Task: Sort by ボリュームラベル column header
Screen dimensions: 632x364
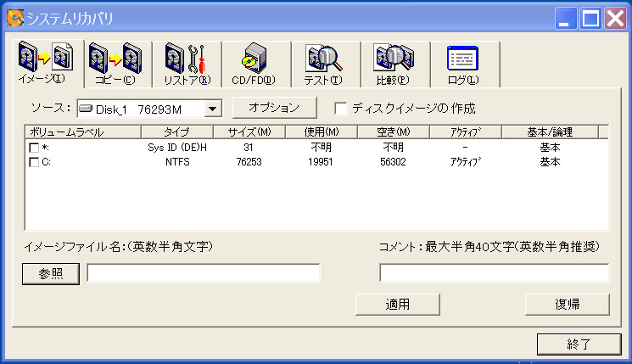Action: 83,132
